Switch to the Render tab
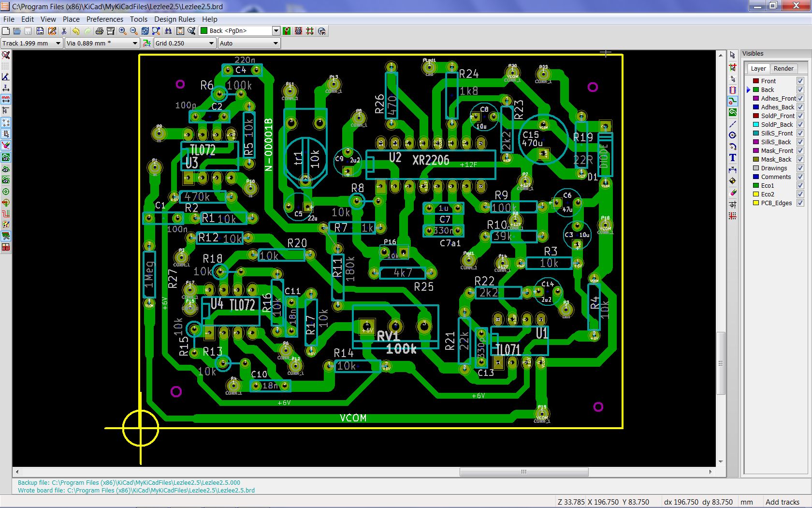The height and width of the screenshot is (508, 812). pos(783,68)
